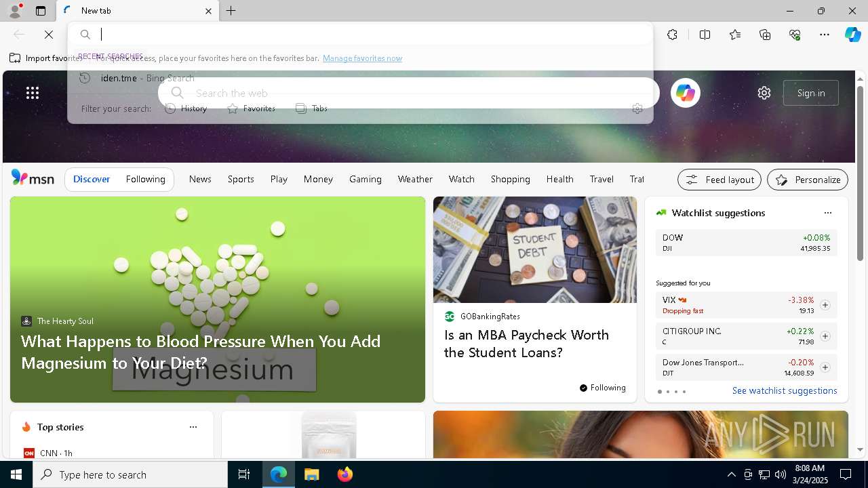
Task: Open the Copilot sidebar icon
Action: (x=852, y=35)
